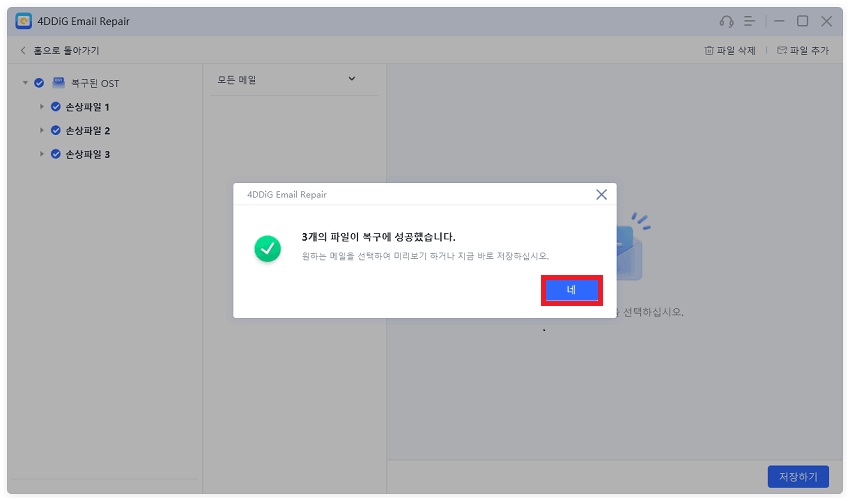Click 파일 추가 add file button
The height and width of the screenshot is (501, 850).
803,50
